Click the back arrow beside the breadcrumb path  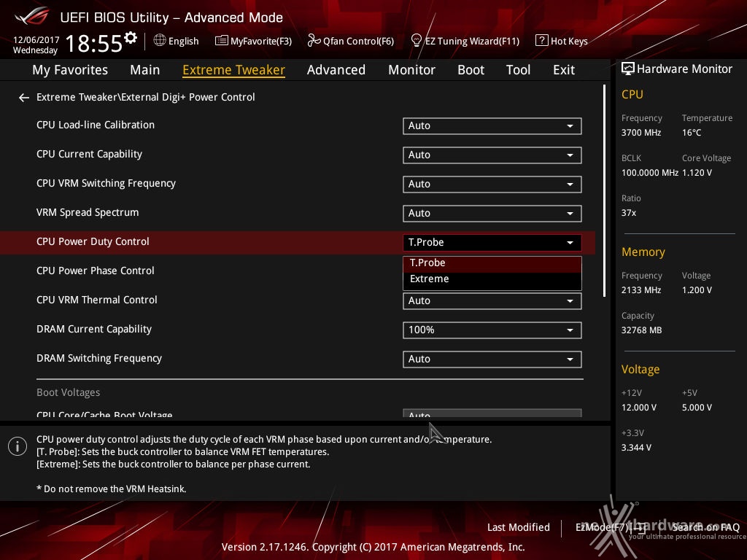tap(24, 98)
